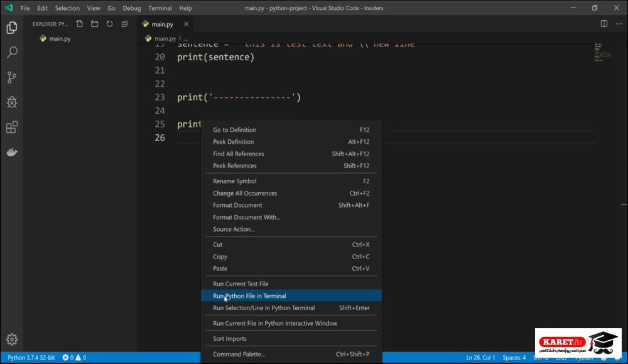The image size is (628, 364).
Task: Choose Peek Definition
Action: [x=291, y=142]
